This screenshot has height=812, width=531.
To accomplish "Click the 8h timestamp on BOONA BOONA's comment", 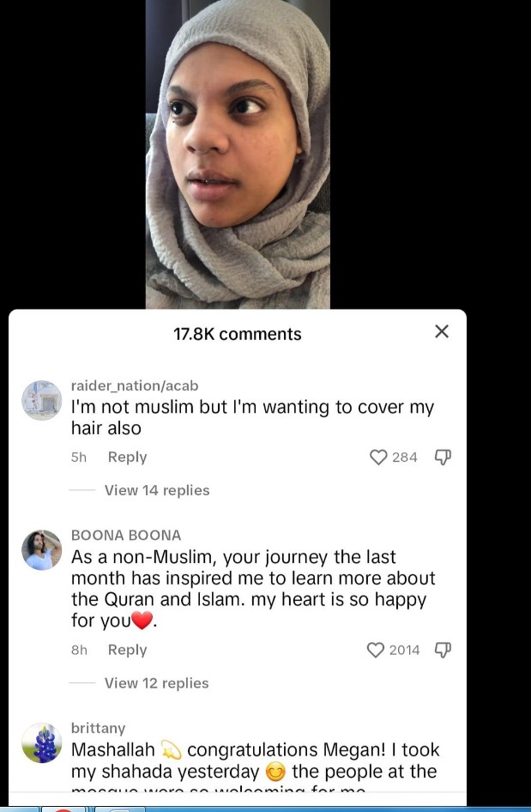I will pos(79,650).
